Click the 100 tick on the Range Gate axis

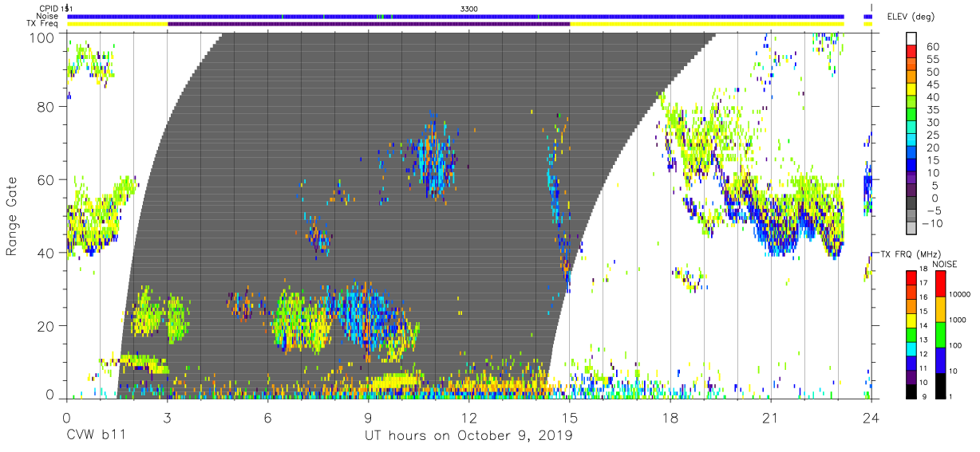[41, 37]
